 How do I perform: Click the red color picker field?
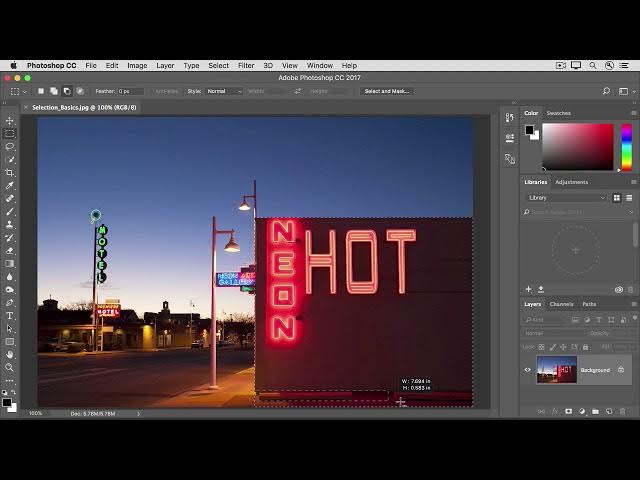[577, 147]
